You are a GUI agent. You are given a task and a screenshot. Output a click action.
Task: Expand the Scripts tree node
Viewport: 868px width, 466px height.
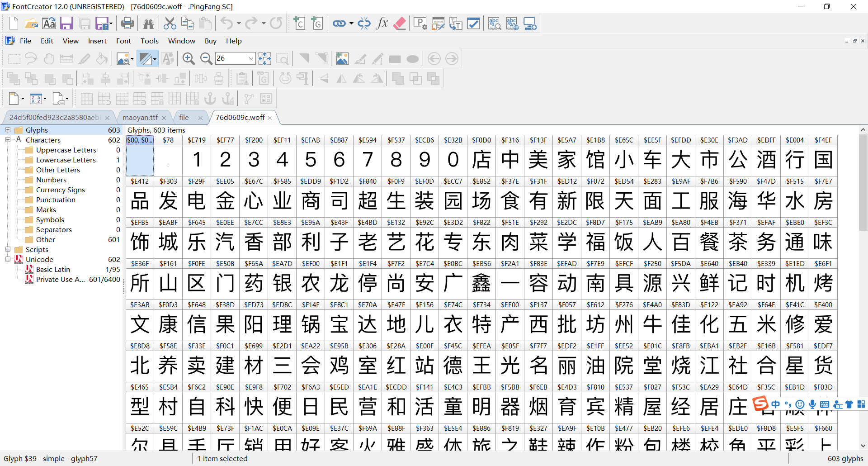pos(8,249)
